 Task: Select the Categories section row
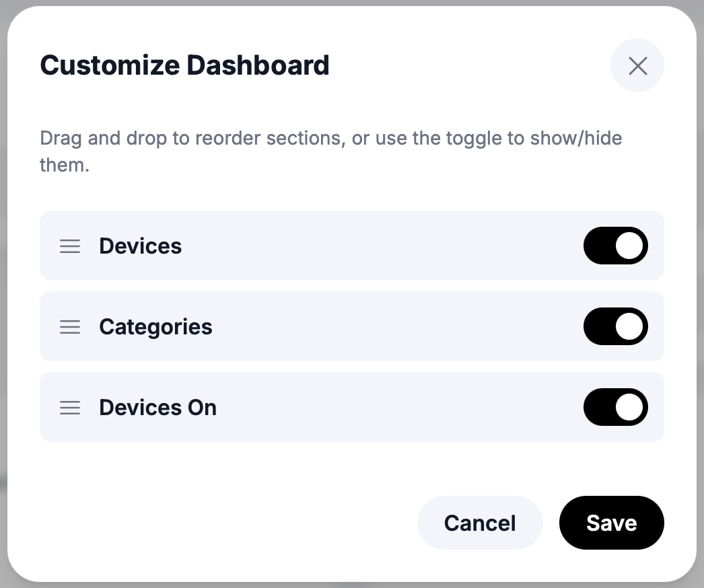coord(352,326)
